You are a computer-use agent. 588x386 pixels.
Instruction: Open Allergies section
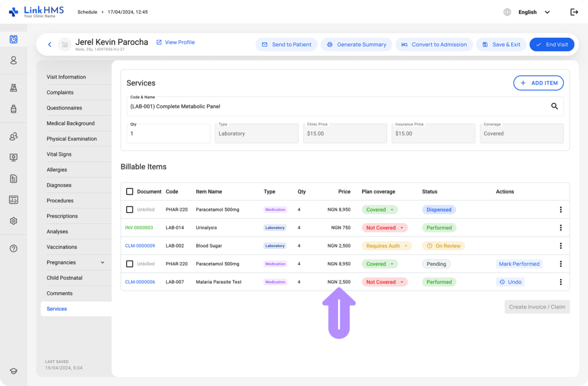click(57, 169)
